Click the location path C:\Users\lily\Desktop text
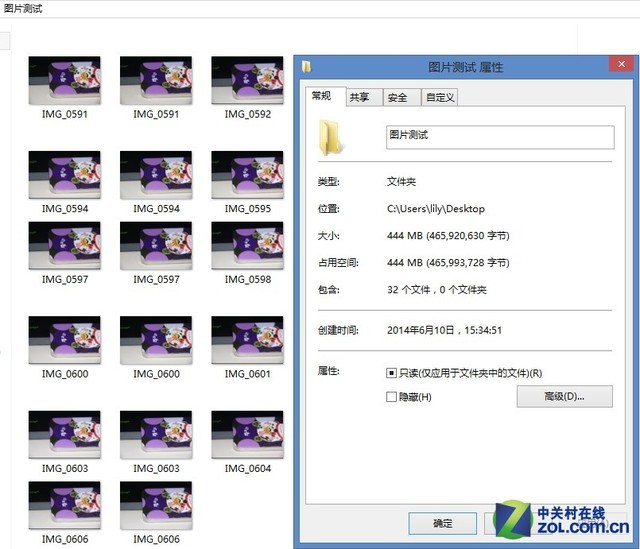 (435, 209)
